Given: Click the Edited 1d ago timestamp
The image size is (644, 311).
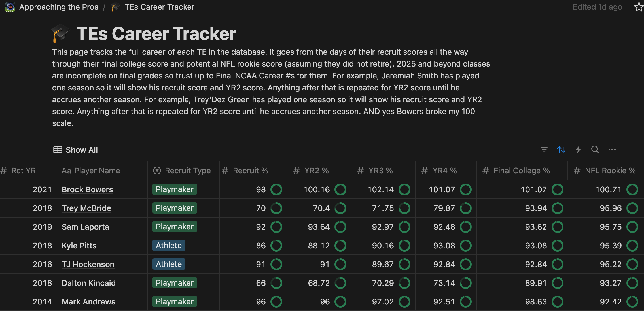Looking at the screenshot, I should [597, 7].
